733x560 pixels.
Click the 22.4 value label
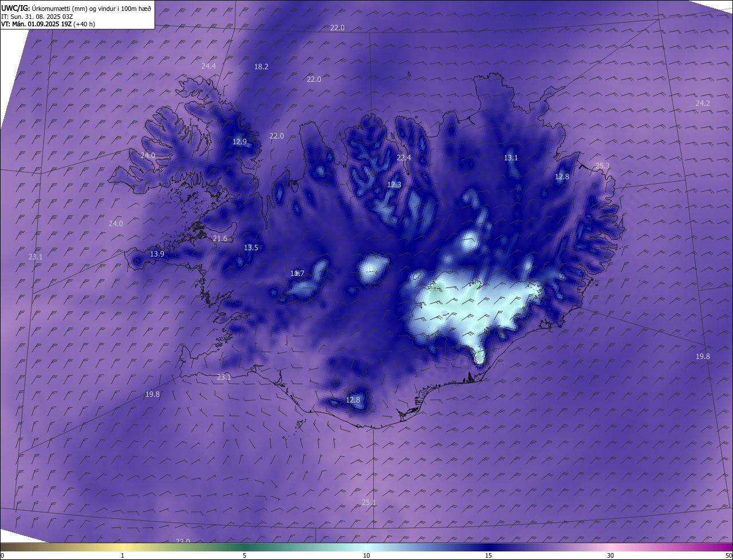point(404,157)
